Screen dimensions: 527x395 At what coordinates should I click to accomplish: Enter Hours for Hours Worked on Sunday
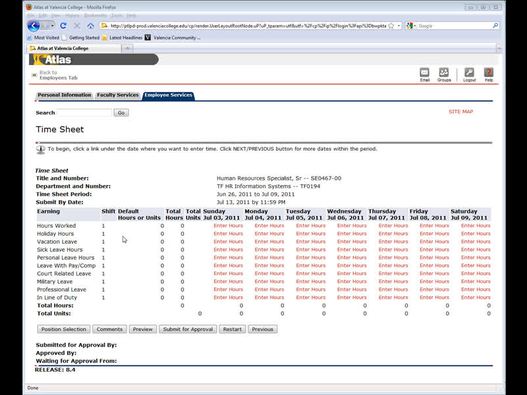click(x=228, y=226)
